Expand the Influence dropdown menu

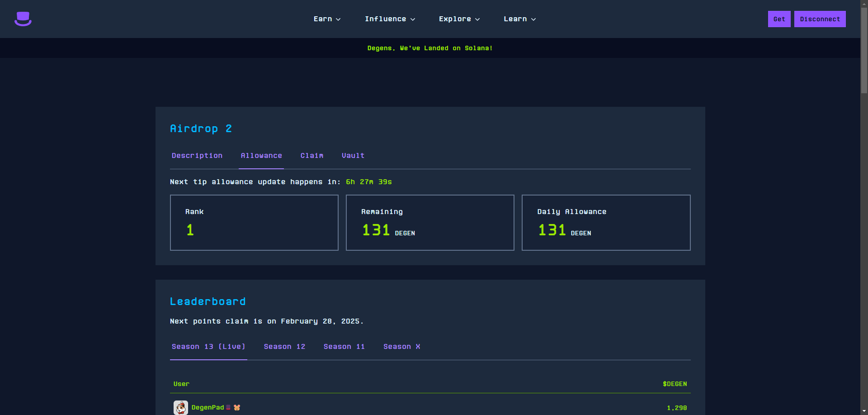point(390,19)
